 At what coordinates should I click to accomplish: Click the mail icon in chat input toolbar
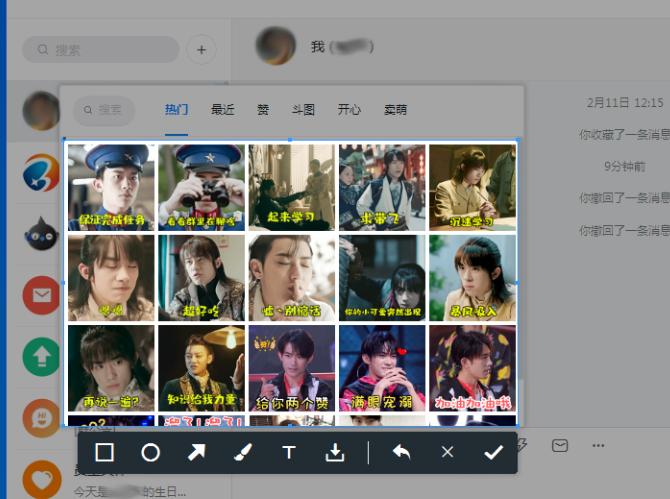click(560, 446)
